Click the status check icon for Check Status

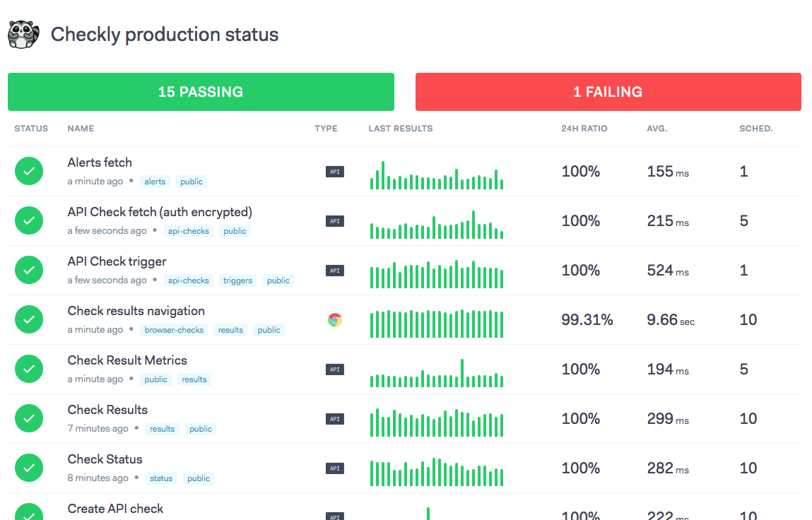(x=29, y=468)
